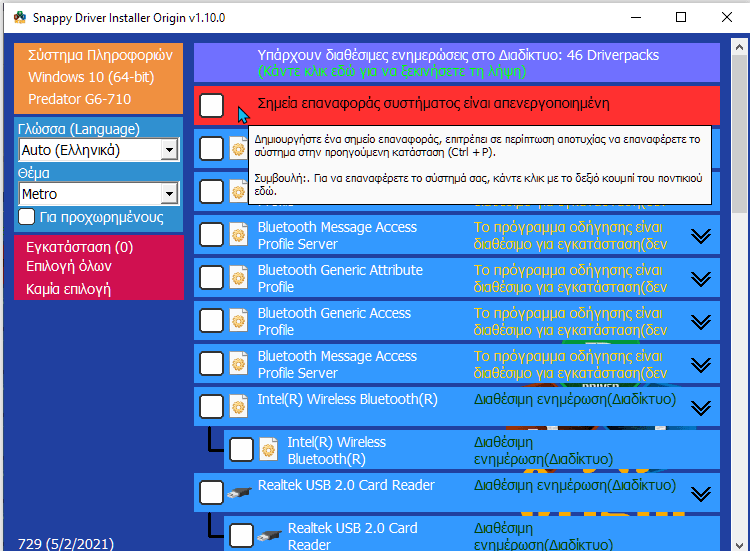Viewport: 750px width, 551px height.
Task: Tick checkbox of Intel(R) Wireless Bluetooth(R) parent row
Action: pyautogui.click(x=211, y=407)
